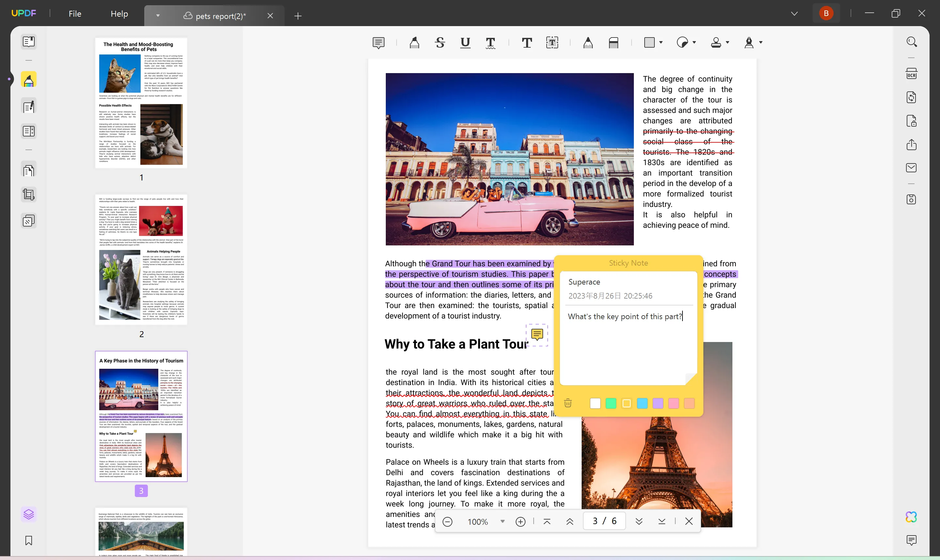Click the Highlight text tool
The image size is (940, 560).
pos(413,42)
